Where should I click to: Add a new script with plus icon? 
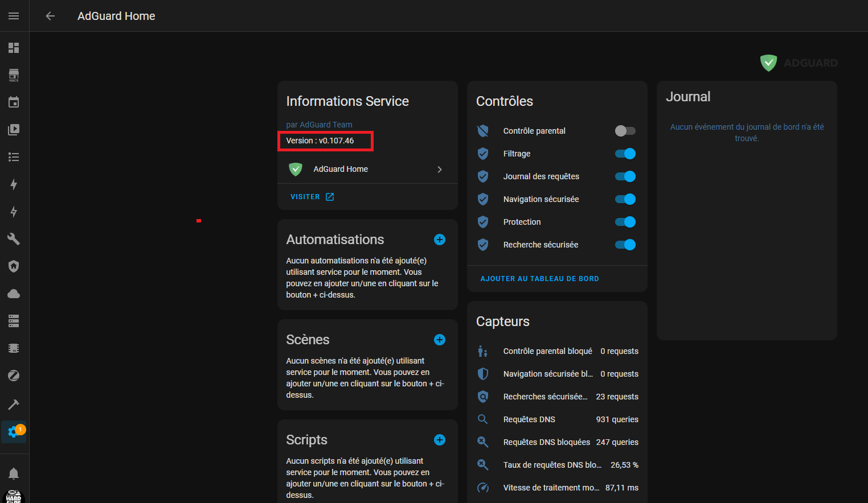(x=440, y=440)
